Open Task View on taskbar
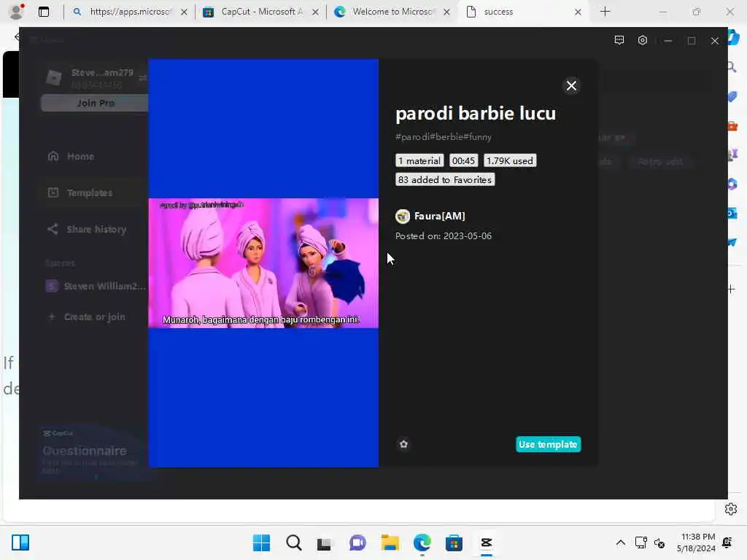Image resolution: width=747 pixels, height=560 pixels. (x=325, y=542)
